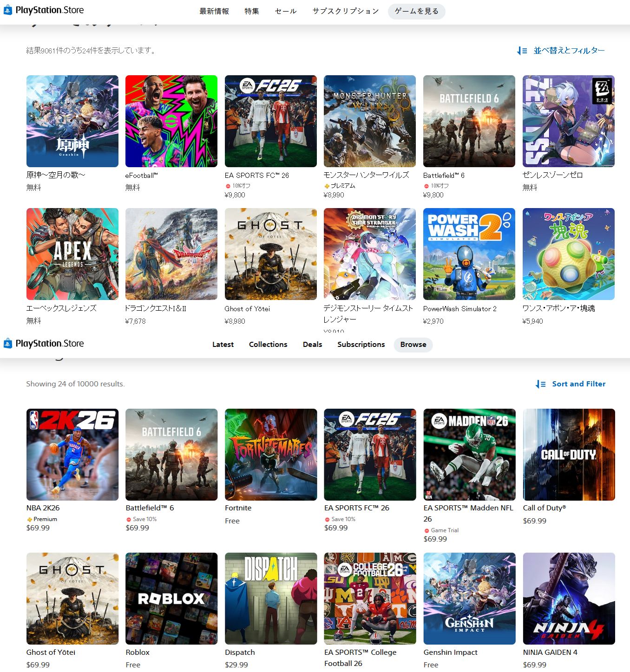The height and width of the screenshot is (672, 630).
Task: Open the eFootball cover art
Action: pyautogui.click(x=171, y=121)
